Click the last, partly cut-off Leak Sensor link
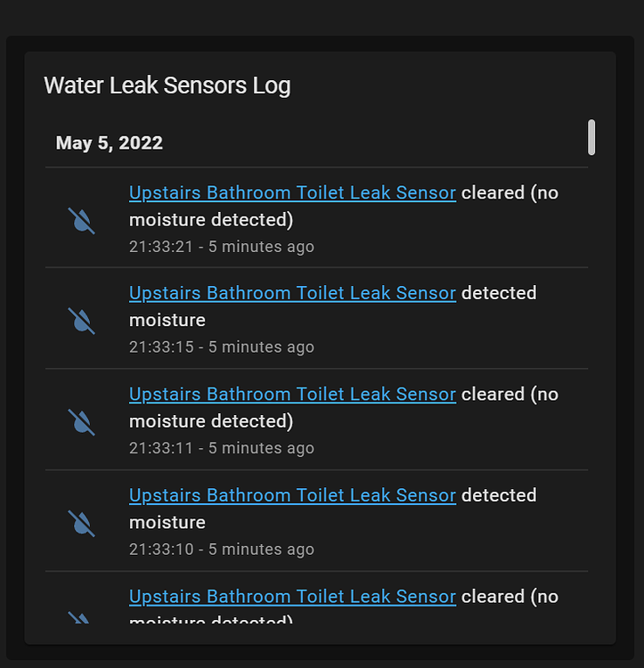This screenshot has width=644, height=668. point(293,597)
